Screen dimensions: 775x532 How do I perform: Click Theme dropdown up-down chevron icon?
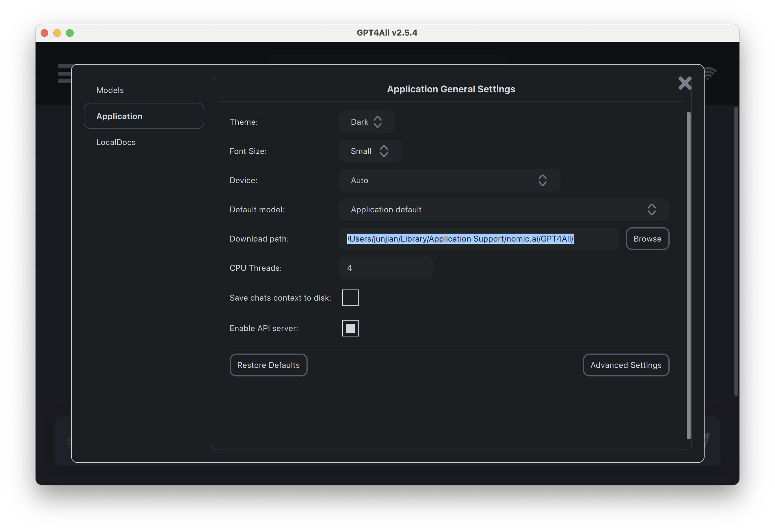pyautogui.click(x=377, y=122)
